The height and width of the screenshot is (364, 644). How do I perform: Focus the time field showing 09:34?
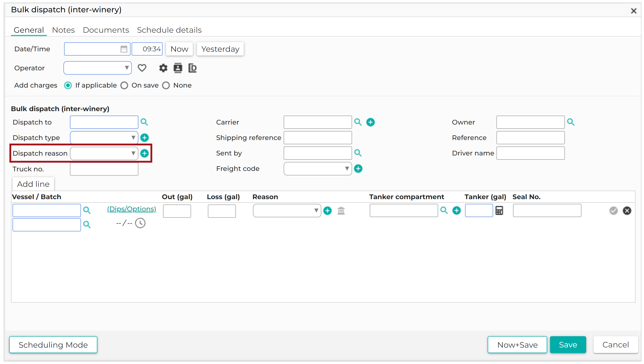(x=147, y=49)
